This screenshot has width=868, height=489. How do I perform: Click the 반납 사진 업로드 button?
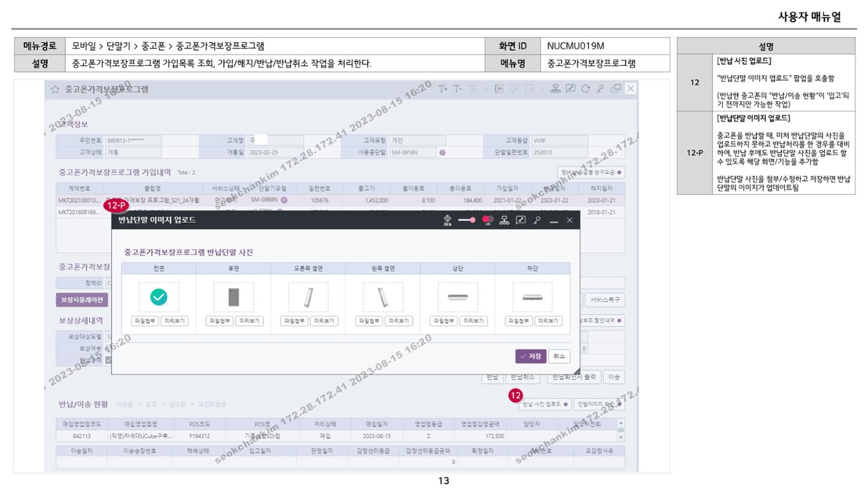[x=545, y=405]
